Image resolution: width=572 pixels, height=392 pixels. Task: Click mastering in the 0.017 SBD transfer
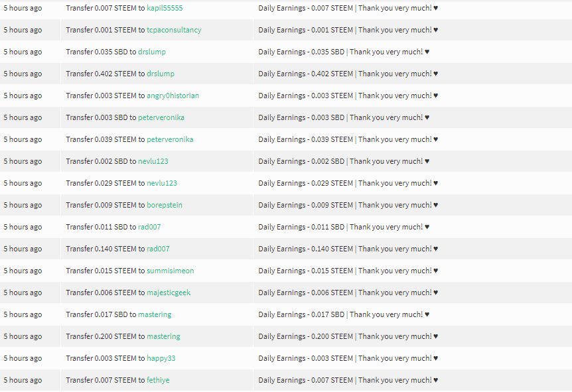[x=155, y=314]
